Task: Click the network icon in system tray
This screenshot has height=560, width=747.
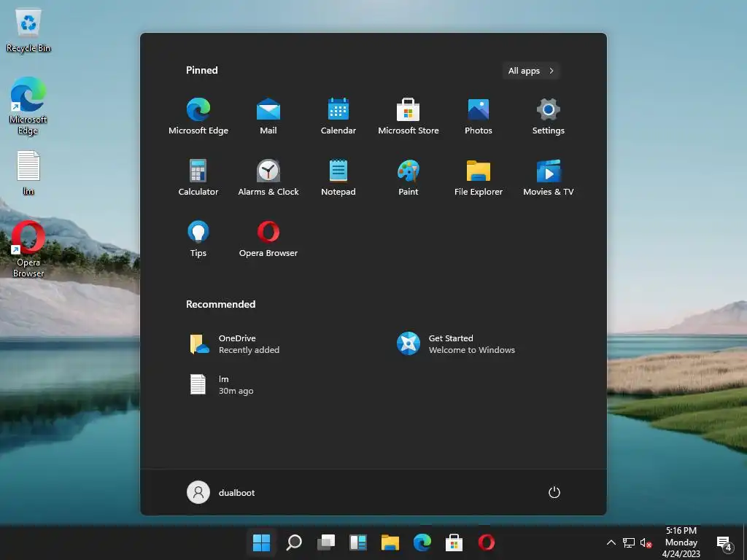Action: (629, 542)
